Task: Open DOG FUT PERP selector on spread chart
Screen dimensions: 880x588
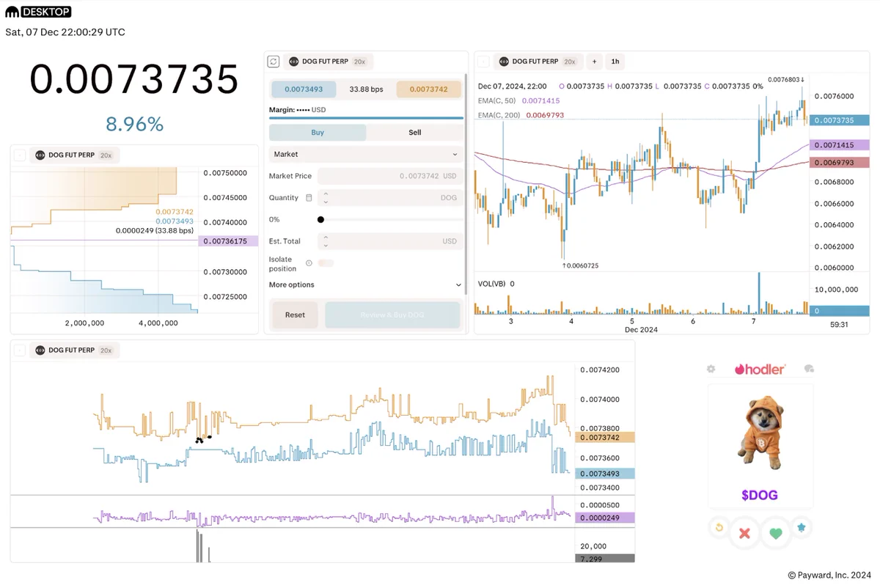Action: (x=75, y=350)
